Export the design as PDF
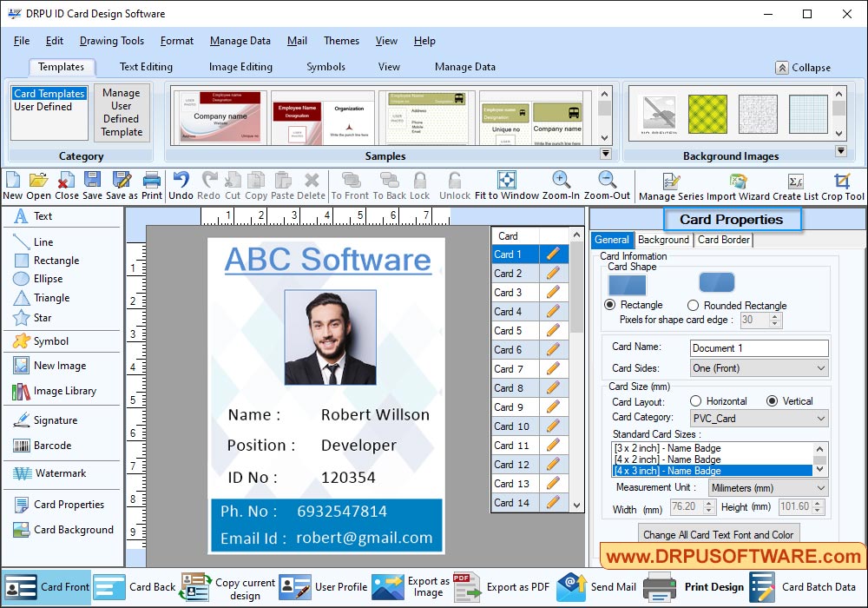Image resolution: width=868 pixels, height=608 pixels. pos(518,586)
